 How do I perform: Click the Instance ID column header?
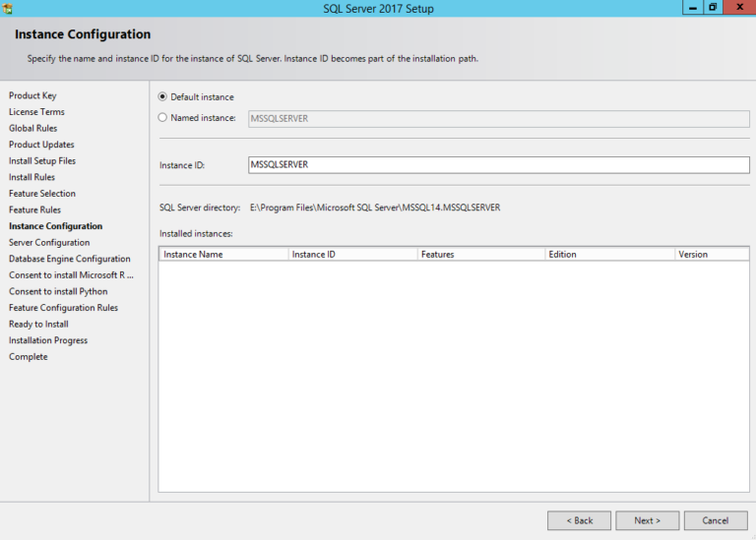(x=352, y=255)
